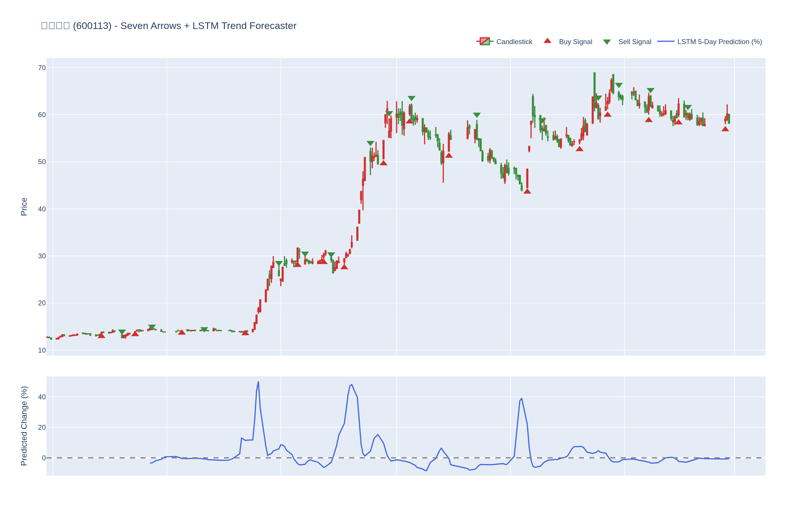Click the rightmost buy signal marker on chart

pyautogui.click(x=725, y=129)
